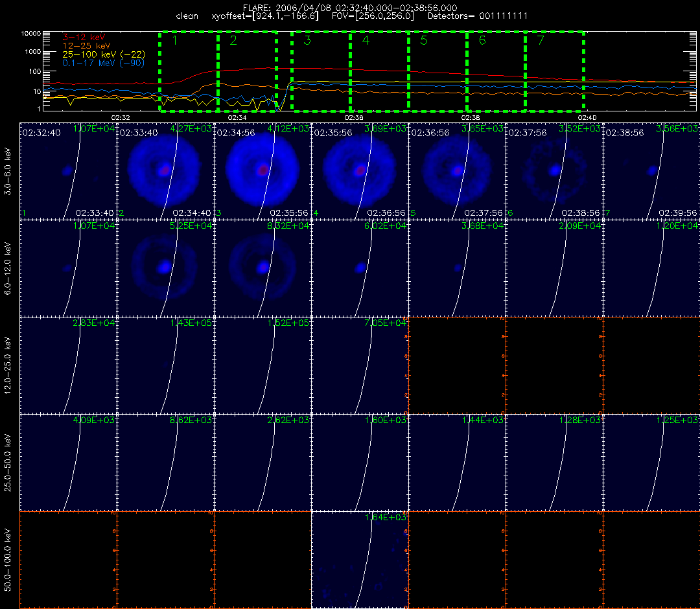Click the flare date and time title text
Screen dimensions: 700x609
[x=350, y=8]
